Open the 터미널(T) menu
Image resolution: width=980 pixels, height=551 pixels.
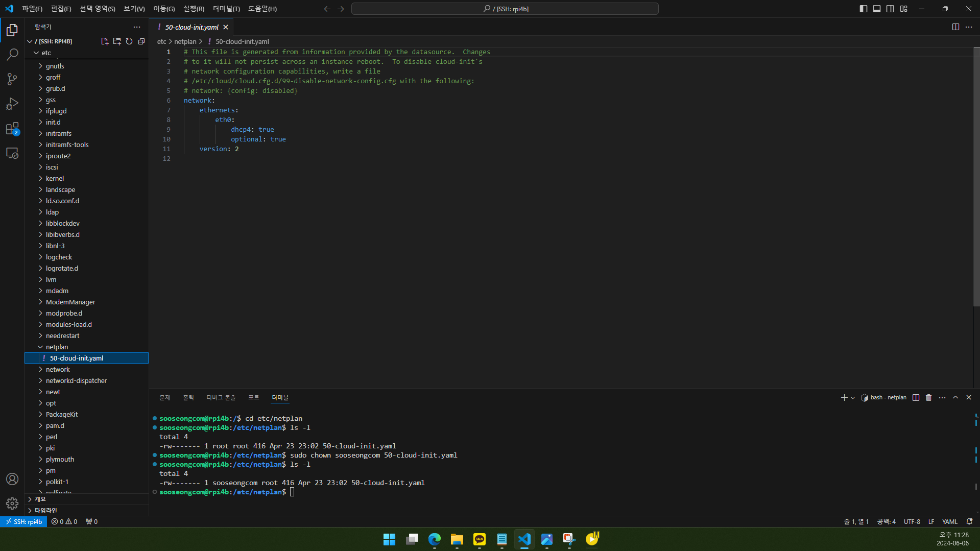coord(226,9)
